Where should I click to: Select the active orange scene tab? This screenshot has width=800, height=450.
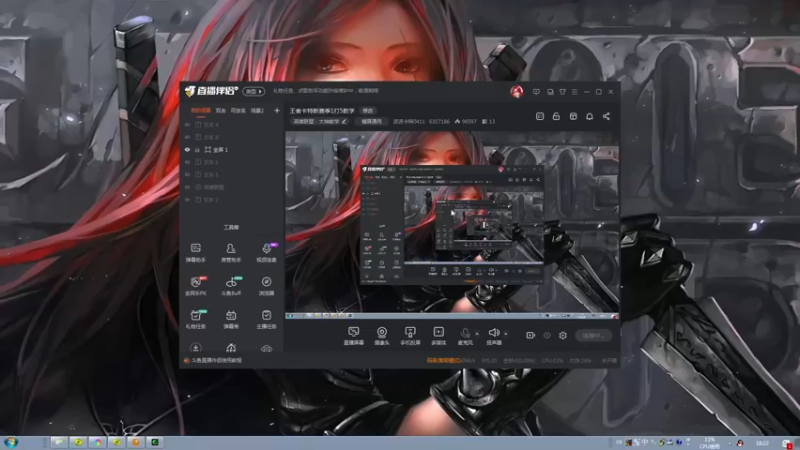coord(201,110)
